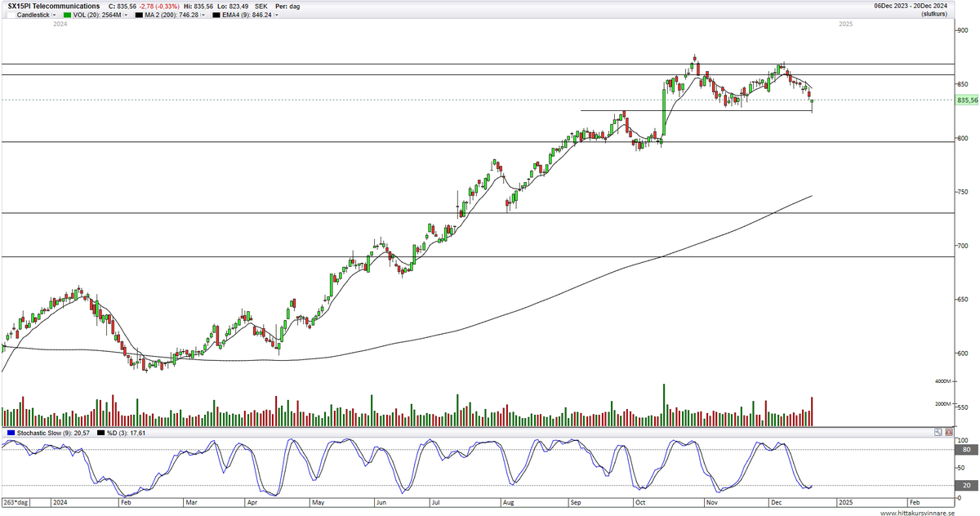Viewport: 980px width, 516px height.
Task: Click the VOL (20): 2564M legend label
Action: point(97,15)
